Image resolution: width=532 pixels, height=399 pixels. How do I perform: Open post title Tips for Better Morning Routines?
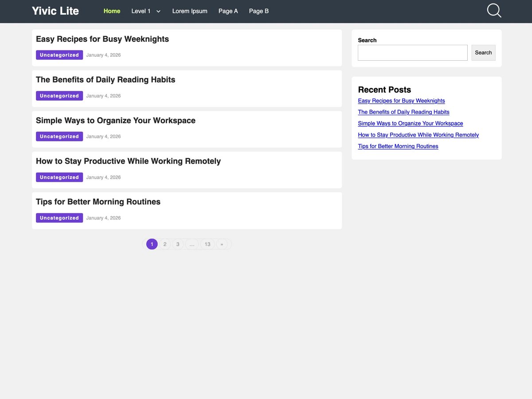98,202
